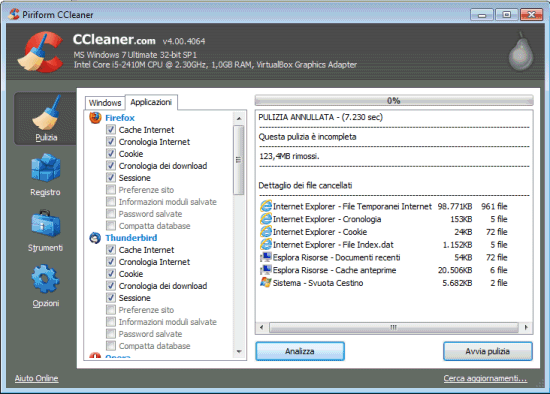Enable Firefox Password salvate
The height and width of the screenshot is (394, 550).
pos(111,213)
